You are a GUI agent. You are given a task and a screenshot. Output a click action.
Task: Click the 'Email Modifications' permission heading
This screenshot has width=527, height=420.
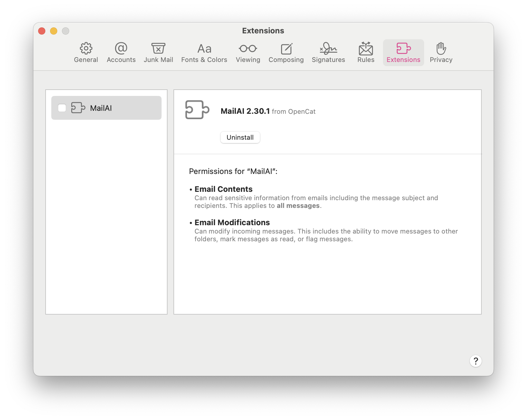(x=232, y=223)
